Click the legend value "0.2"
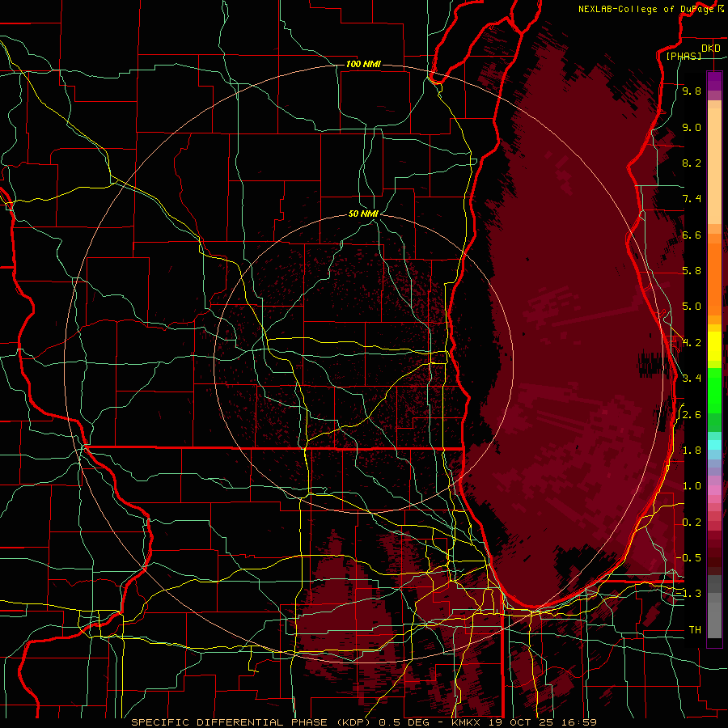728x728 pixels. point(692,523)
